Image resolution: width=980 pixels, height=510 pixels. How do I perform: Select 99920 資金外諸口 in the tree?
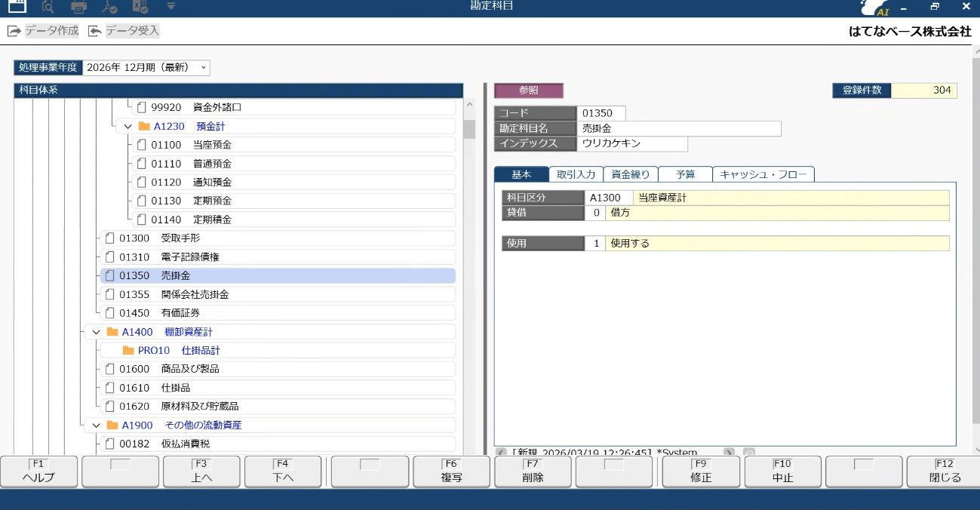pos(294,108)
